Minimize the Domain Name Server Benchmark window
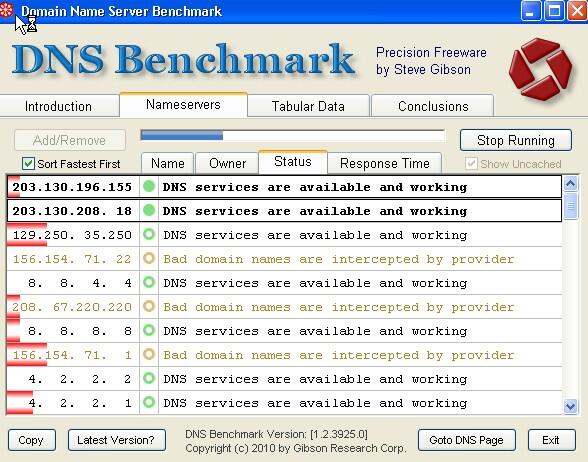588x462 pixels. coord(530,10)
